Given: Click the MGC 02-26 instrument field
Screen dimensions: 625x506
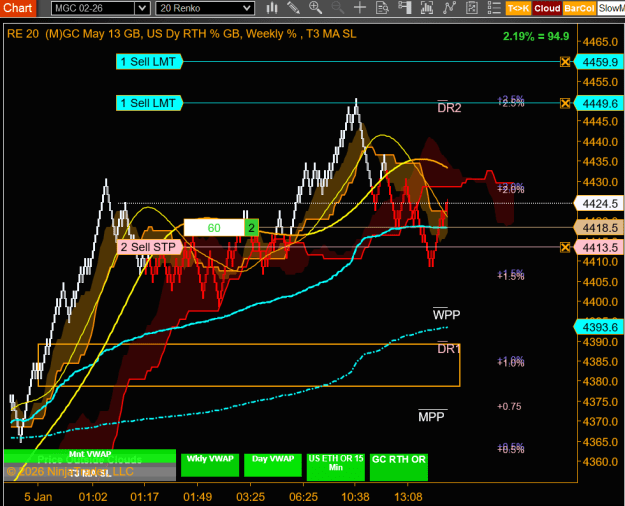Looking at the screenshot, I should point(94,8).
